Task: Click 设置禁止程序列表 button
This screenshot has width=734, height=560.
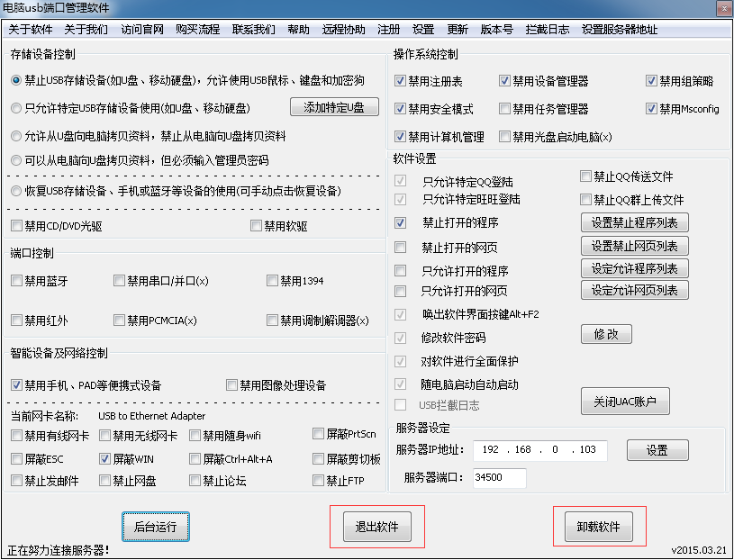Action: pos(634,222)
